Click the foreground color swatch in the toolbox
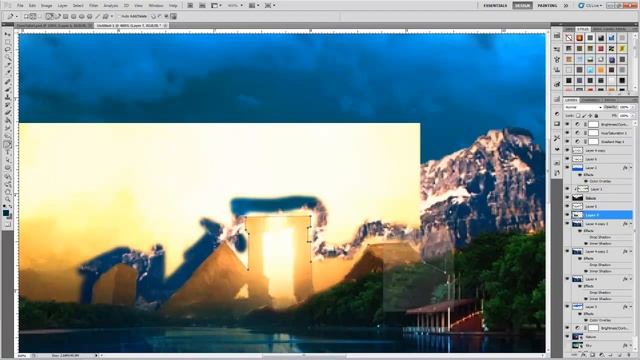This screenshot has height=360, width=640. 6,213
